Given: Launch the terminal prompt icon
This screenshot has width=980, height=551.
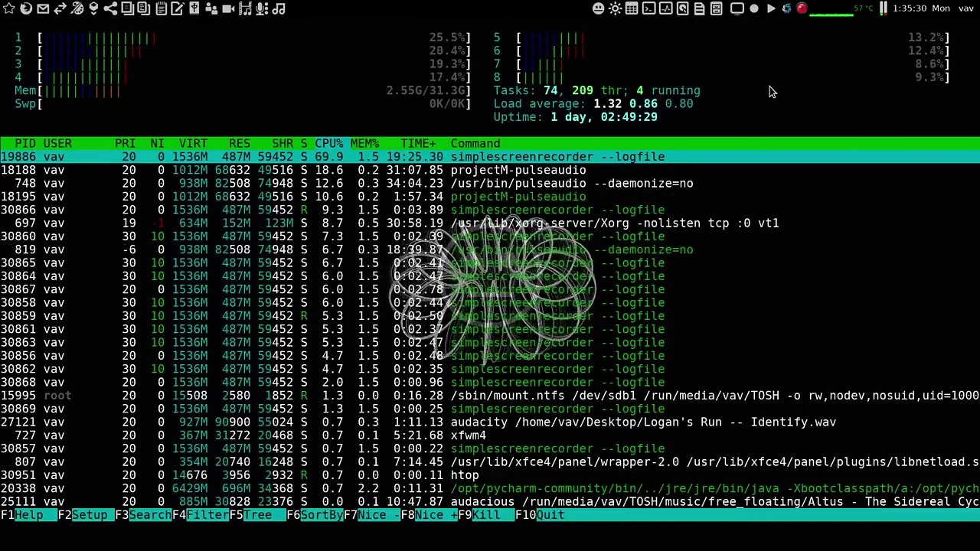Looking at the screenshot, I should [648, 8].
